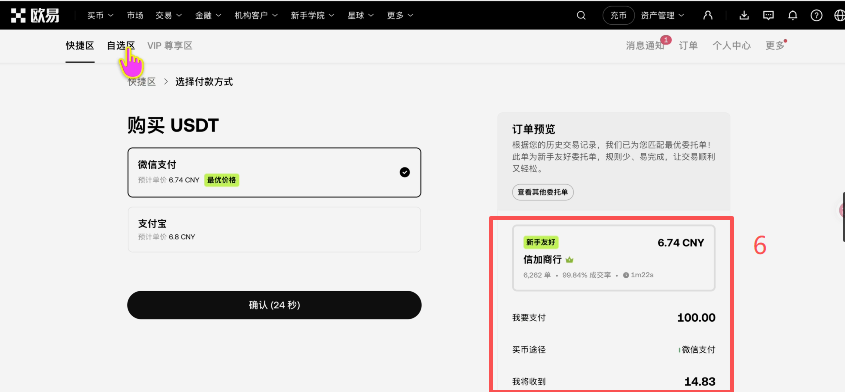845x392 pixels.
Task: Switch to the 快捷区 tab
Action: 80,46
